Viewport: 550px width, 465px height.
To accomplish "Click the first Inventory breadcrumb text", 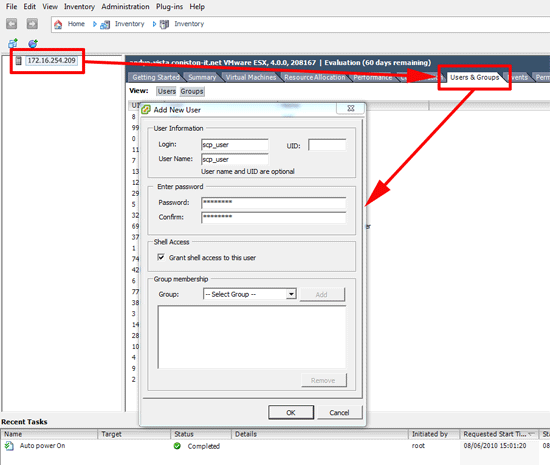I will 129,24.
